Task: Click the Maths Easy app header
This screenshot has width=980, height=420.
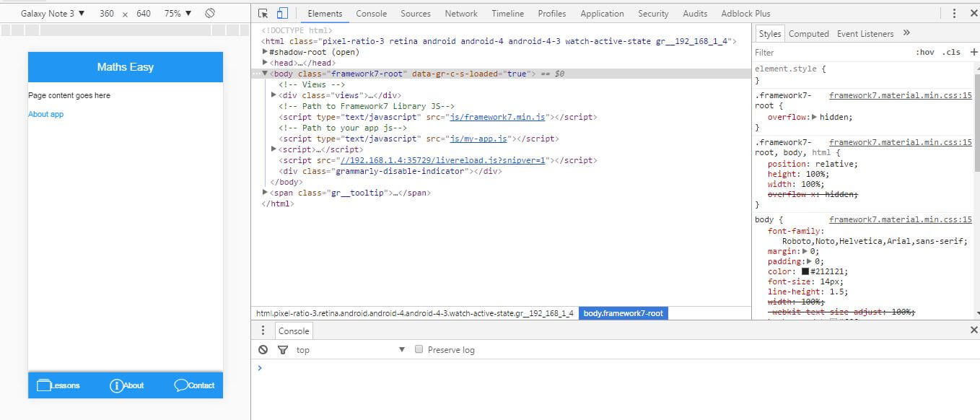Action: click(126, 67)
